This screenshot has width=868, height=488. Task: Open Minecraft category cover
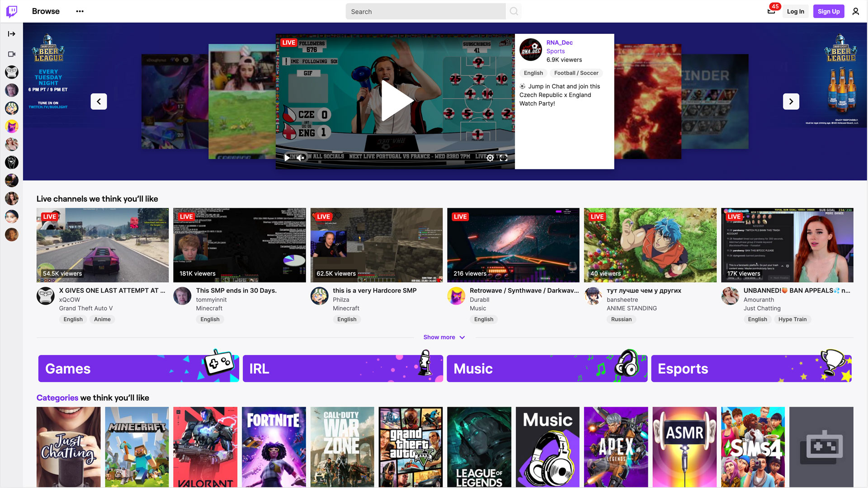tap(137, 447)
